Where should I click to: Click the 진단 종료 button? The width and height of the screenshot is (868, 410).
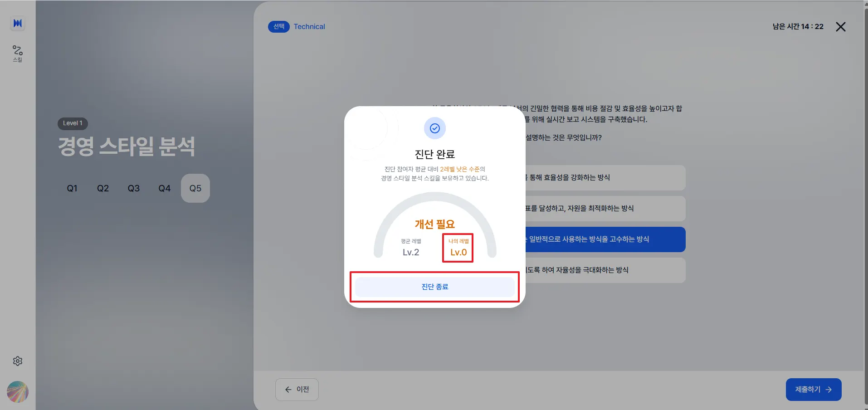tap(434, 287)
